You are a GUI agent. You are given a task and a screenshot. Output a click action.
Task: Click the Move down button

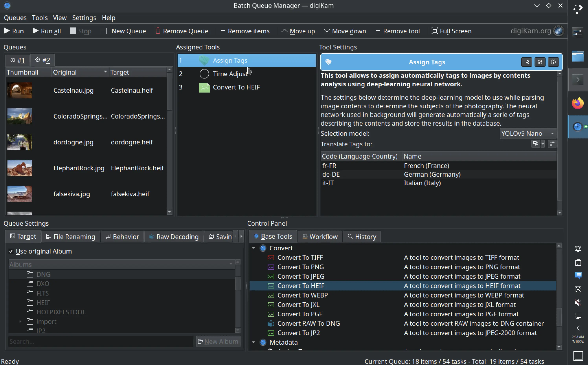pos(345,31)
